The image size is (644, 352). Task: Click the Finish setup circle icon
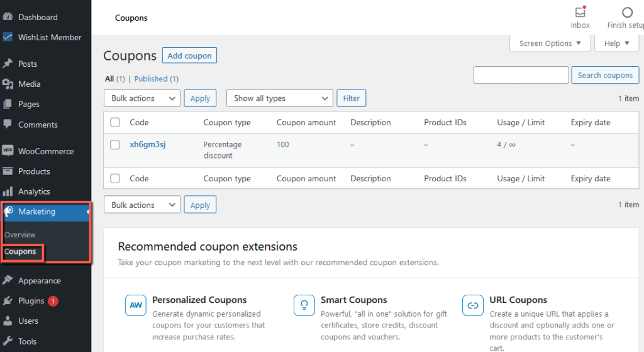coord(627,13)
